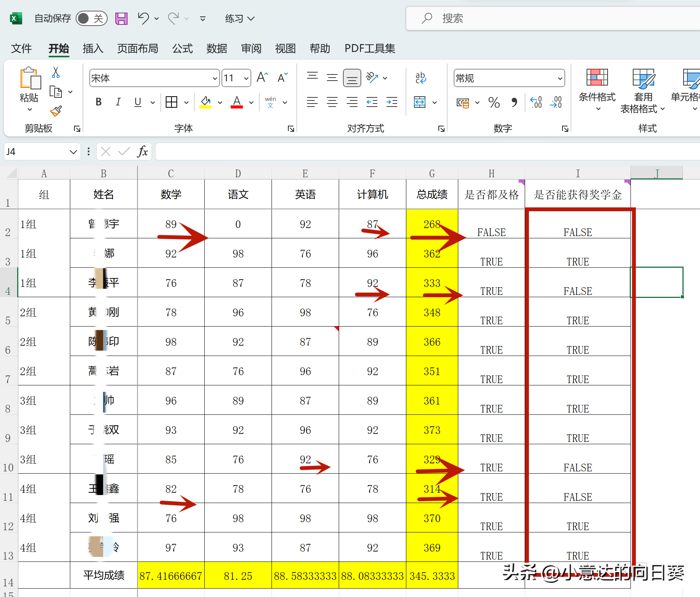
Task: Open the 对齐方式 dialog launcher
Action: [x=441, y=129]
